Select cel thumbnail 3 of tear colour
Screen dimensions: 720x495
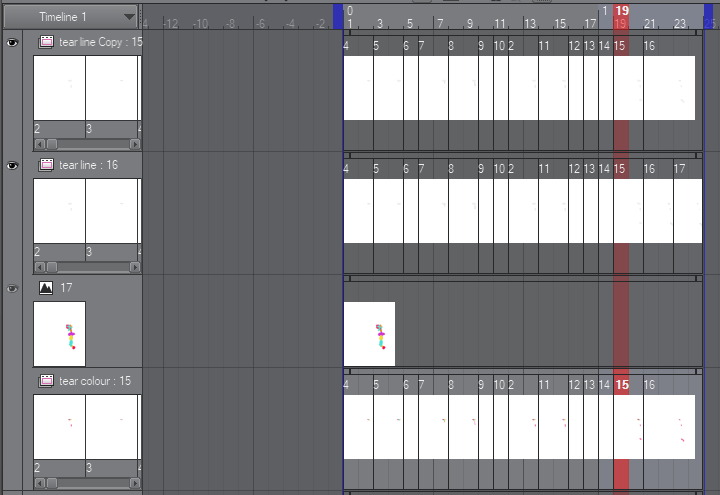(111, 427)
